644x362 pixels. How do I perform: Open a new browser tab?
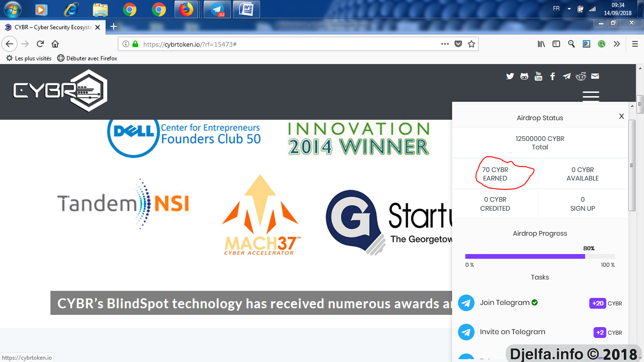(113, 27)
